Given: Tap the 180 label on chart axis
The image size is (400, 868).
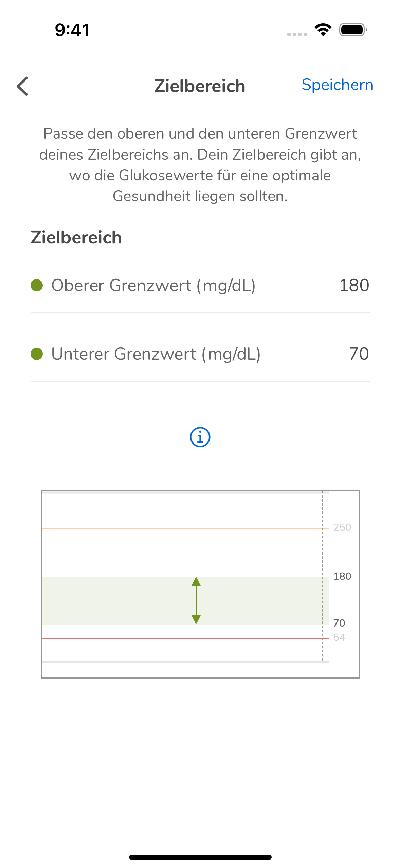Looking at the screenshot, I should [342, 576].
